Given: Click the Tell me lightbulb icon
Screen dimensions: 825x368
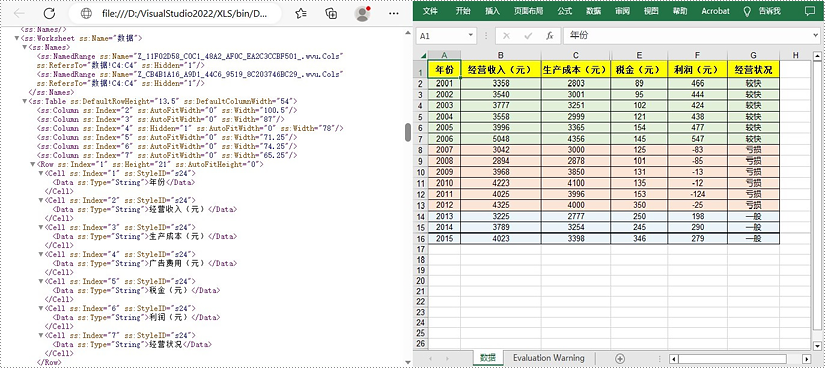Looking at the screenshot, I should click(x=746, y=11).
